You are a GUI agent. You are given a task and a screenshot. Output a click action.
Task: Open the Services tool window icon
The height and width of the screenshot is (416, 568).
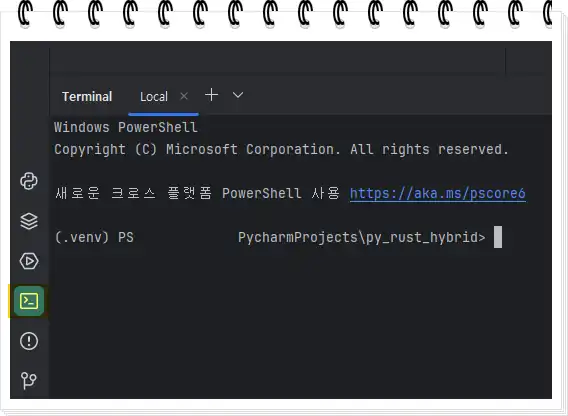coord(29,261)
